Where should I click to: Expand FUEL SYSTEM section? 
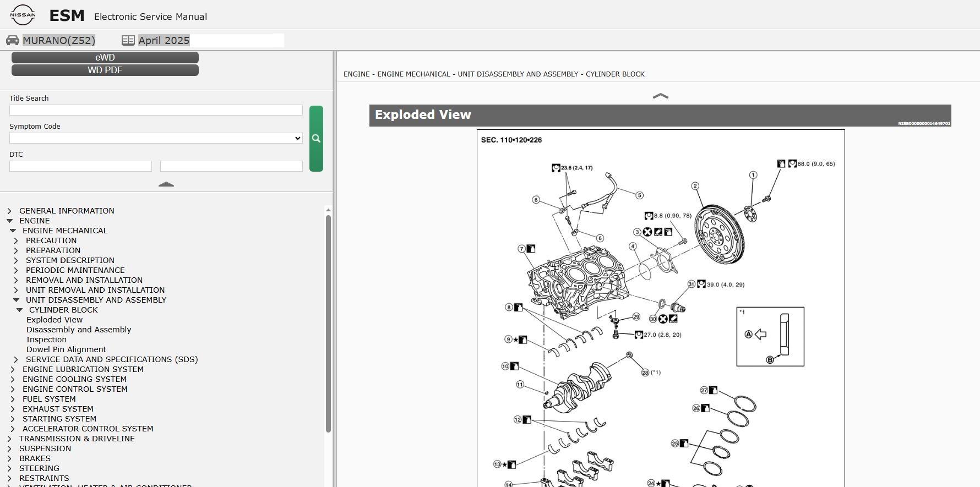13,399
